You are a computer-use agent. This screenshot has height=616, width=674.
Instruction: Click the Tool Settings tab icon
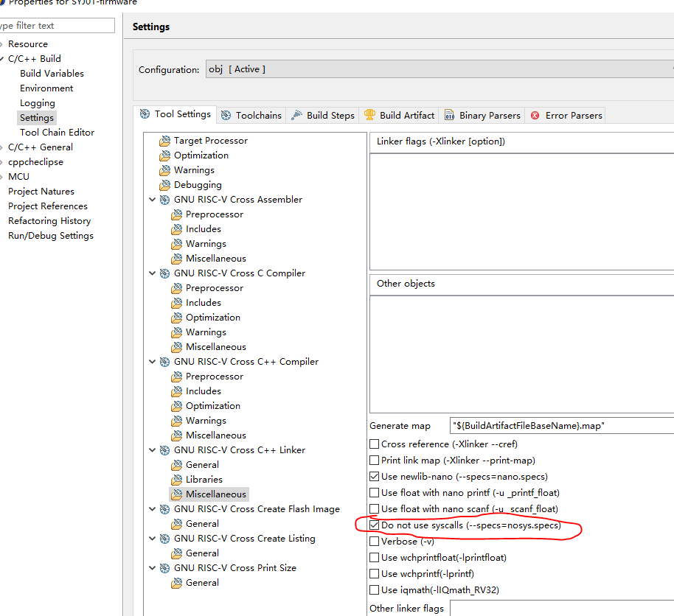145,113
